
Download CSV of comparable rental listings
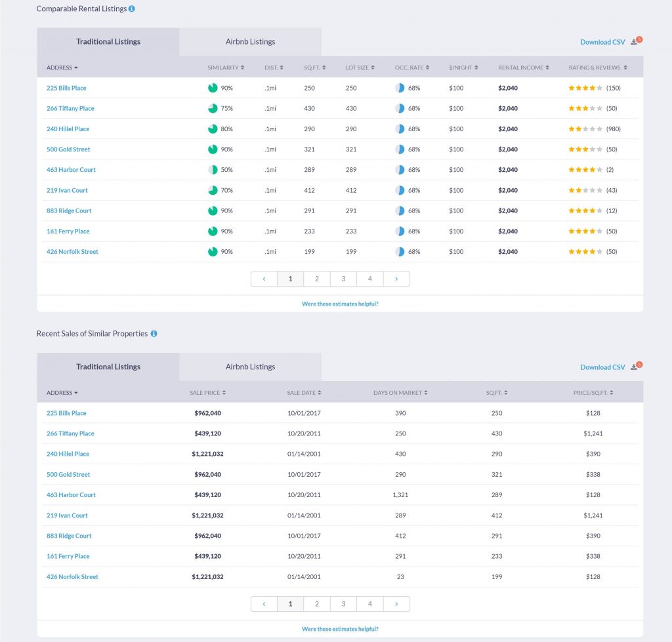tap(602, 42)
